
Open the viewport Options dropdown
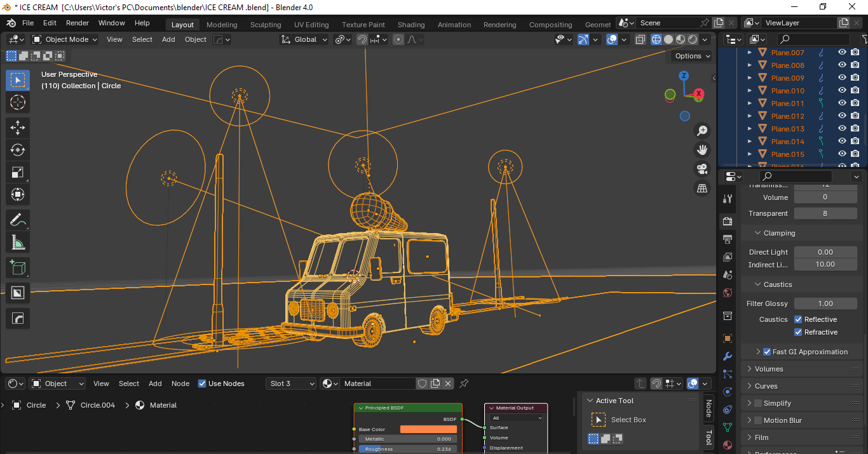pos(692,56)
